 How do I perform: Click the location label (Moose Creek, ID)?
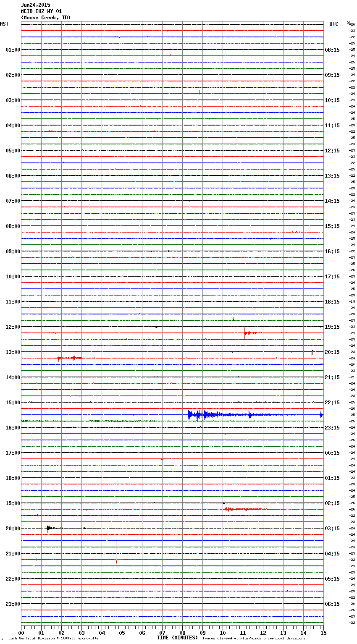46,18
